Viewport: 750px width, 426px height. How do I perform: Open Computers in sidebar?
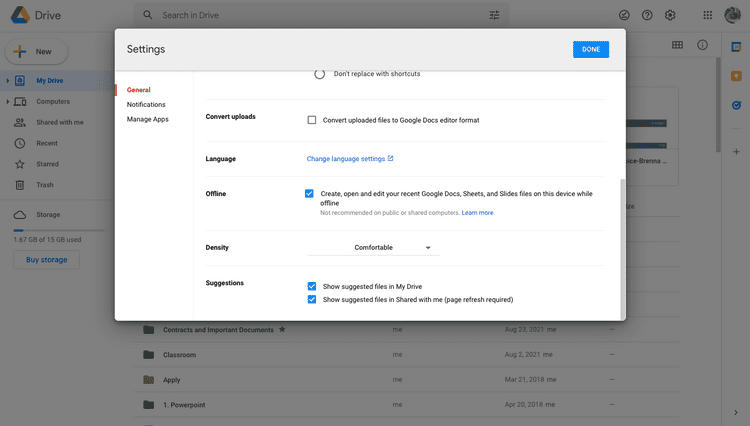53,101
